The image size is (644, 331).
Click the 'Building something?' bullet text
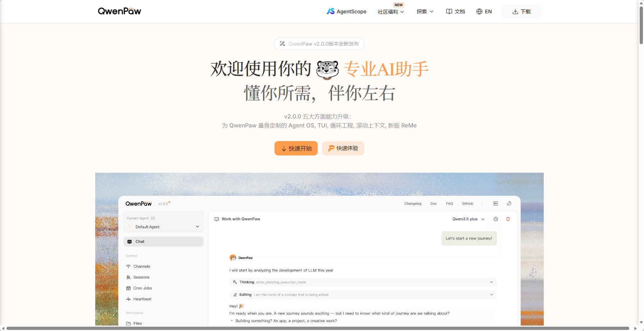point(286,321)
